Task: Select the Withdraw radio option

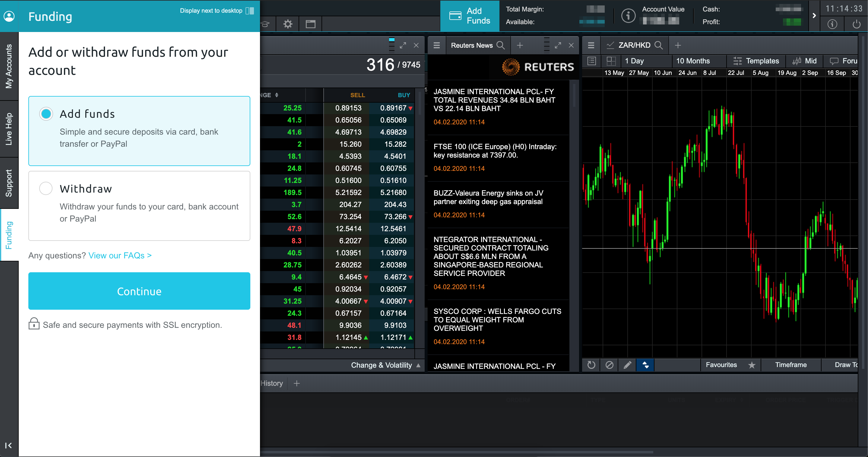Action: pyautogui.click(x=46, y=188)
